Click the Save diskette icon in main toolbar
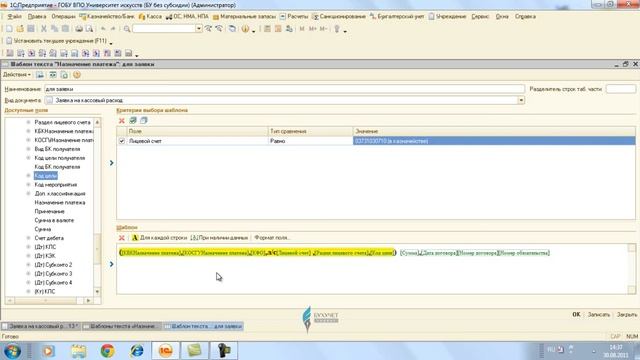Viewport: 640px width, 360px height. (31, 29)
